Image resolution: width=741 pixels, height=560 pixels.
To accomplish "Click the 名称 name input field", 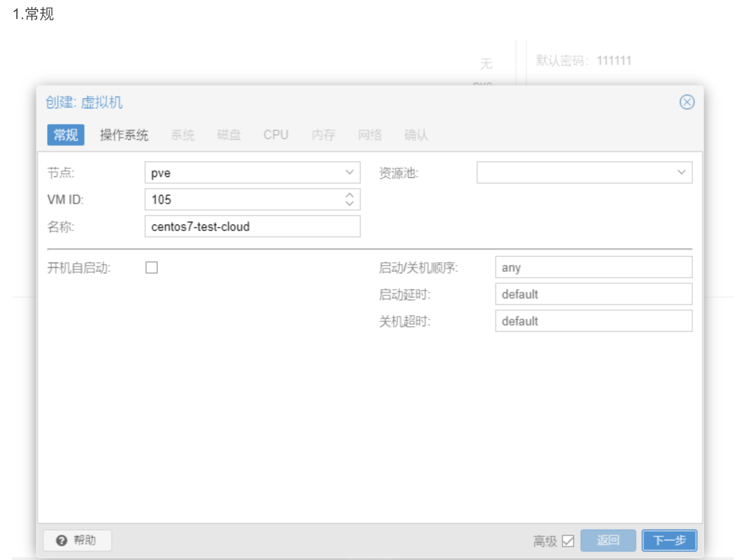I will tap(252, 226).
